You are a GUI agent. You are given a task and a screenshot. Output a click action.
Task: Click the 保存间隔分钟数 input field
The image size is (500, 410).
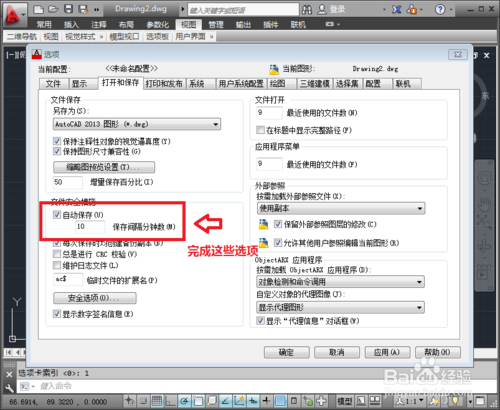90,227
